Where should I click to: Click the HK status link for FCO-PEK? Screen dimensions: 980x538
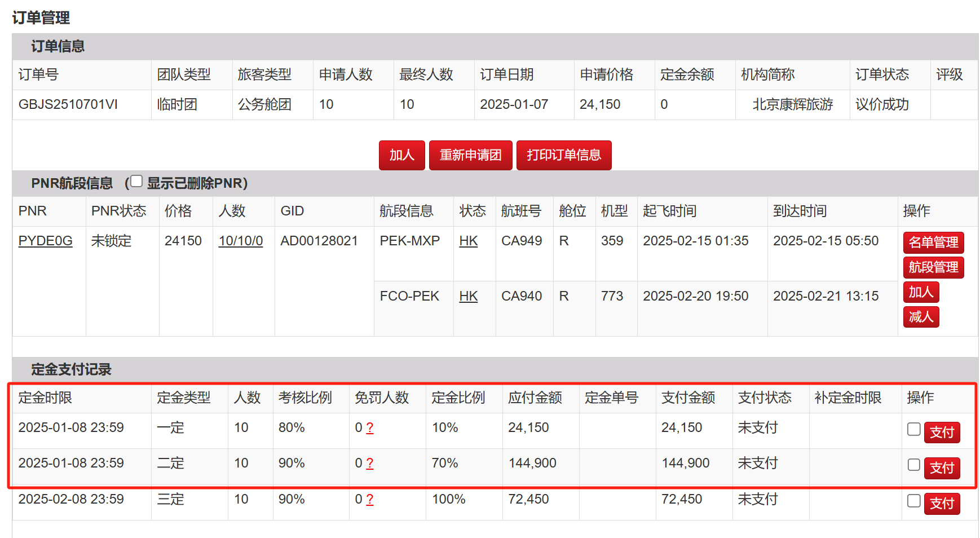(x=468, y=296)
